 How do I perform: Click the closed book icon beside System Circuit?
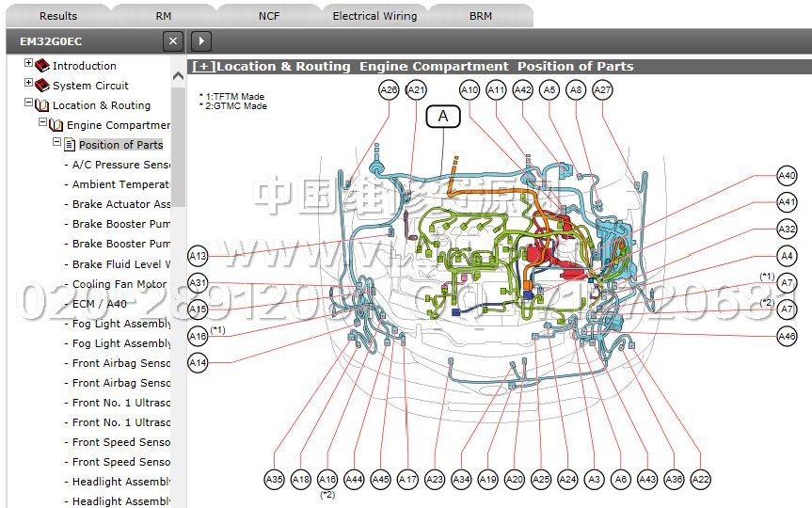(42, 86)
